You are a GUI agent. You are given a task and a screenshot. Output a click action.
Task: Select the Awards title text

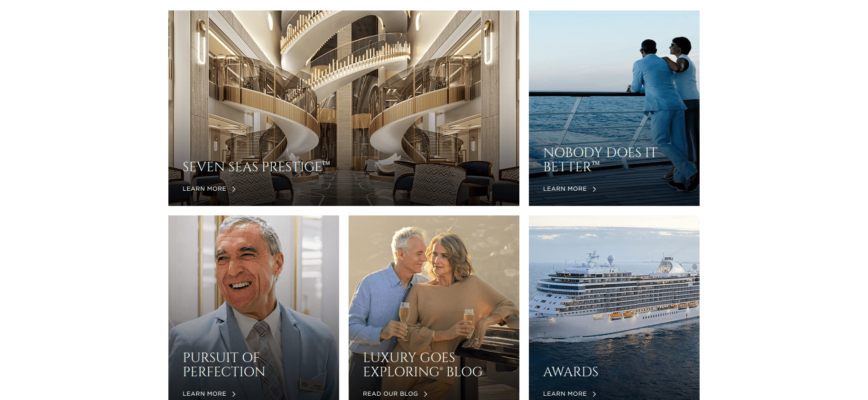click(571, 372)
